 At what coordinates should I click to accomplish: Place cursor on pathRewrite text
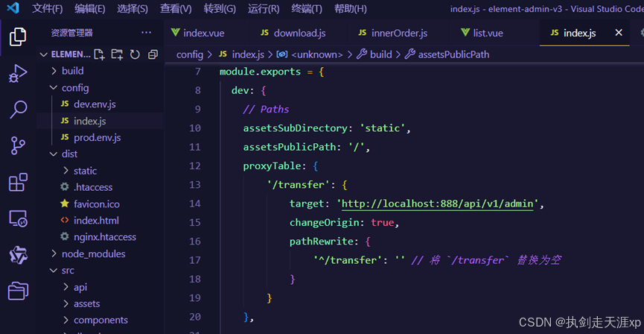pos(321,242)
